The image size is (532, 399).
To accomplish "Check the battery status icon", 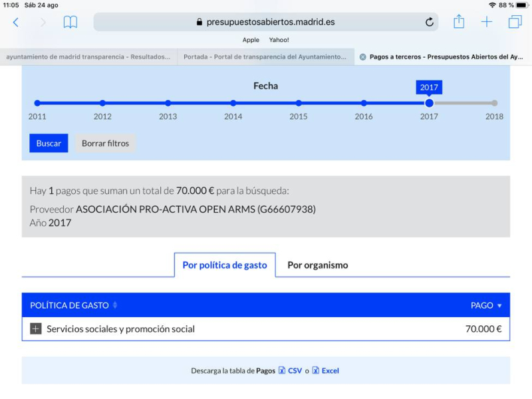I will (522, 5).
